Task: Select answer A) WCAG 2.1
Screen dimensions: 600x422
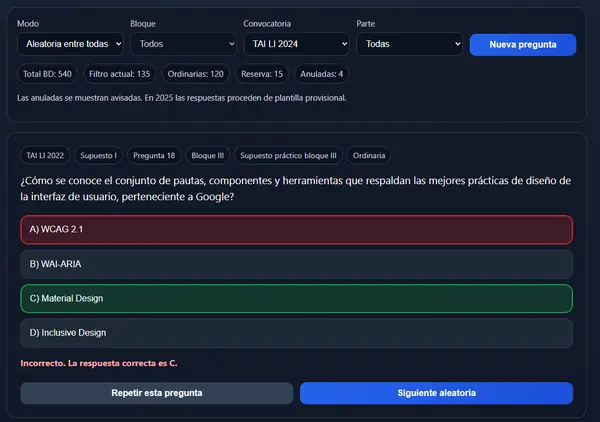Action: 297,230
